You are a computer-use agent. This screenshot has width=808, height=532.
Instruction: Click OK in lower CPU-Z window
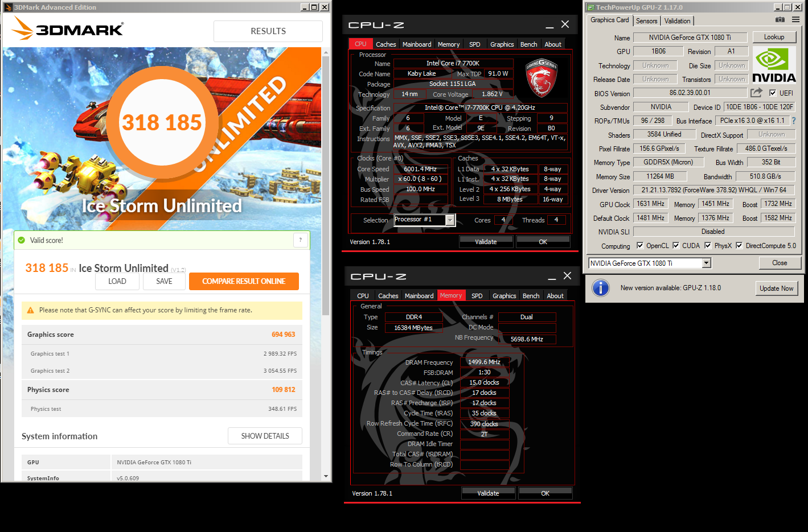[545, 493]
